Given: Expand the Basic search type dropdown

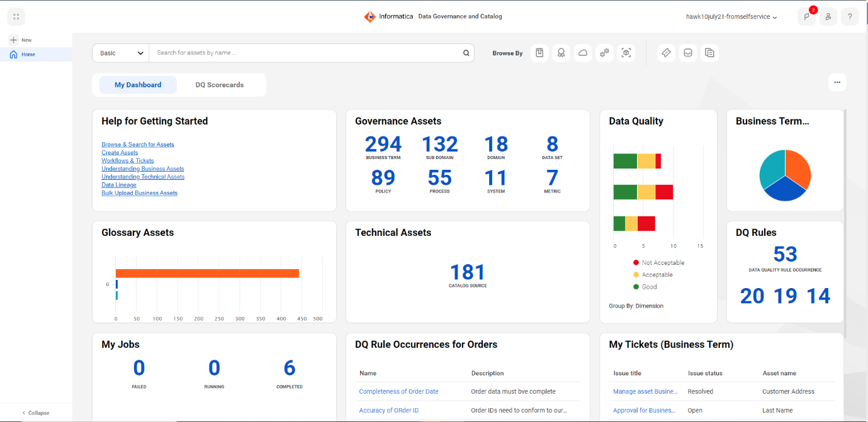Looking at the screenshot, I should click(x=121, y=53).
